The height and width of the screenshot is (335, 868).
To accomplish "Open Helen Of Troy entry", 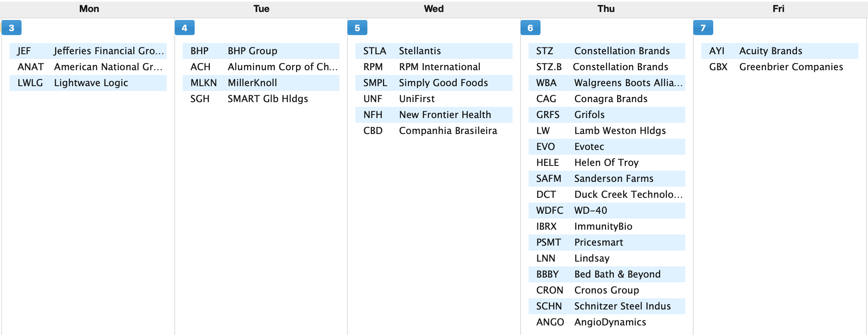I will (607, 163).
